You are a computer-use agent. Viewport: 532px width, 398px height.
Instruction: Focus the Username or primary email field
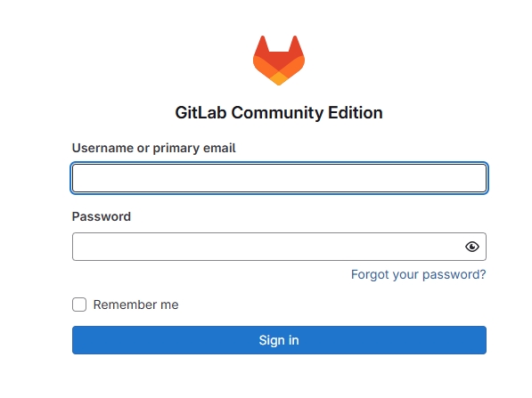[x=279, y=178]
